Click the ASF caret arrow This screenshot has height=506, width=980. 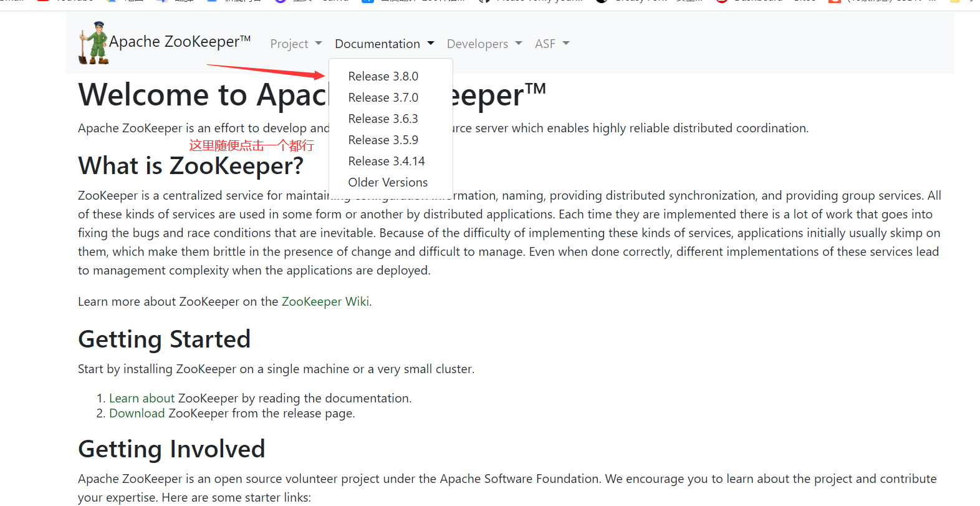coord(566,44)
